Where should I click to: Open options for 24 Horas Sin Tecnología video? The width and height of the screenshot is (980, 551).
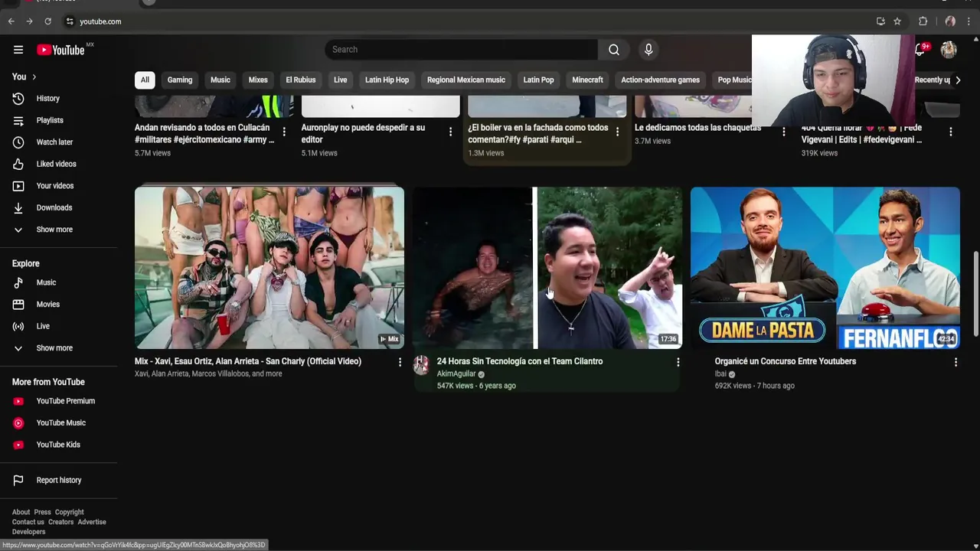click(x=678, y=362)
